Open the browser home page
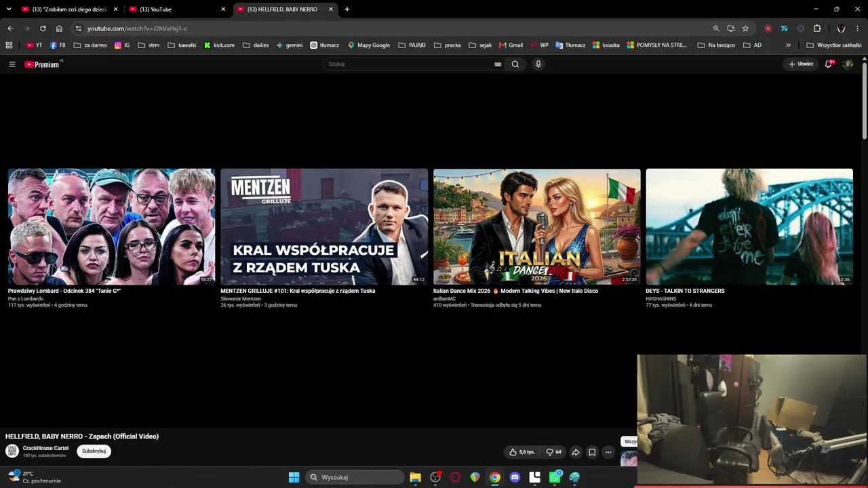Image resolution: width=868 pixels, height=488 pixels. click(x=59, y=28)
